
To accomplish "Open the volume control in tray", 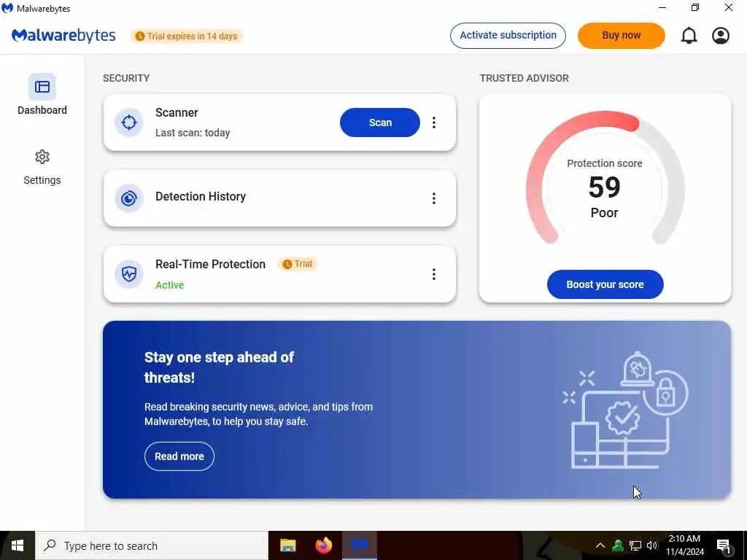I will [x=652, y=545].
